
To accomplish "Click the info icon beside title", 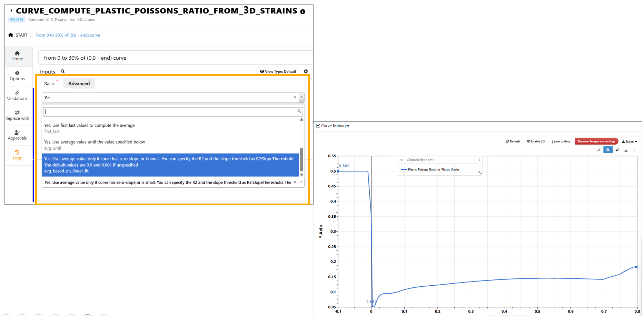I will point(303,12).
